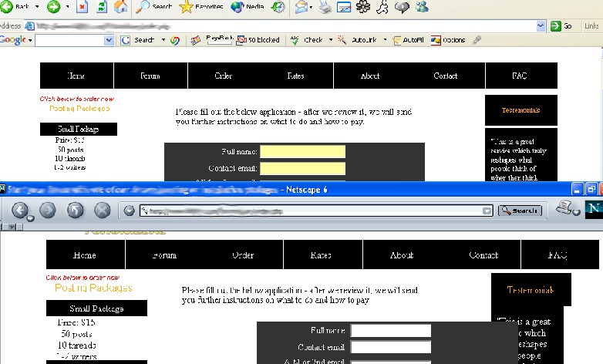Click the Netscape Stop button
Viewport: 603px width, 364px height.
103,210
